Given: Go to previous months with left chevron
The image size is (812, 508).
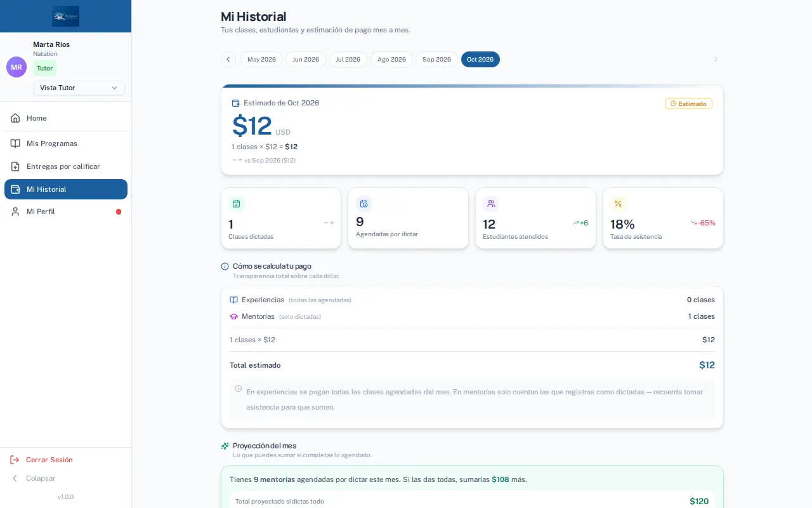Looking at the screenshot, I should click(228, 59).
